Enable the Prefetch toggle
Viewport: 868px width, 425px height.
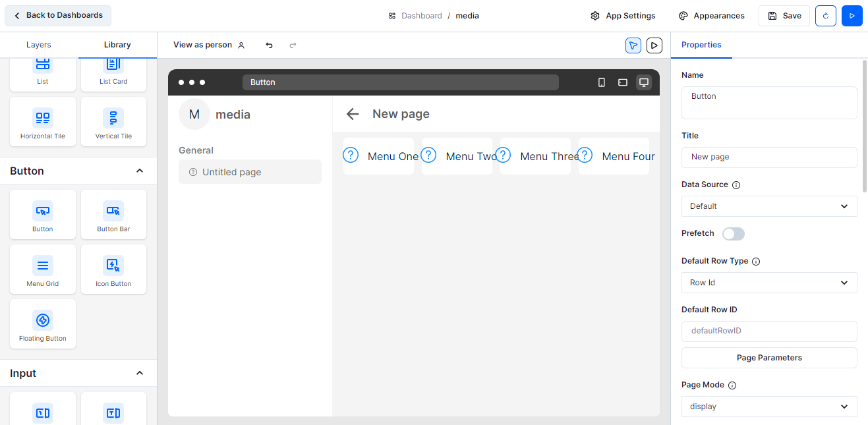coord(733,234)
